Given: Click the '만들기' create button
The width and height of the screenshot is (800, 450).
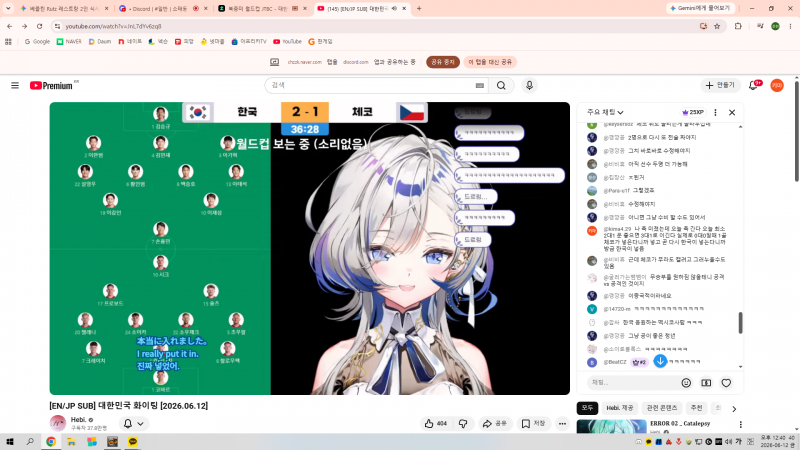Looking at the screenshot, I should coord(720,86).
